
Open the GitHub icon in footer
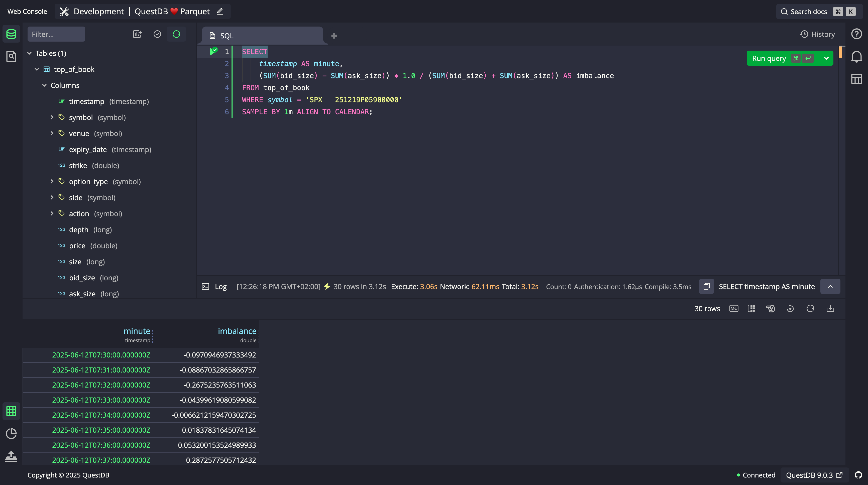click(x=858, y=475)
